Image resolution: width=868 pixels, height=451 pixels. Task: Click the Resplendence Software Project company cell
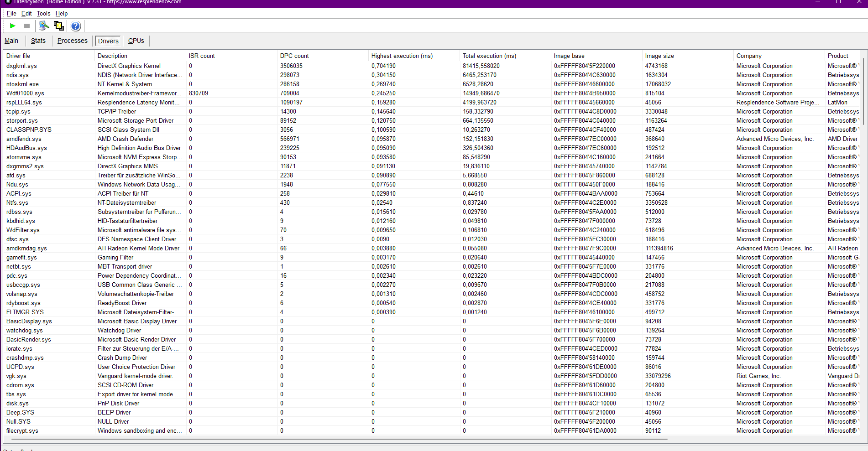click(x=778, y=102)
